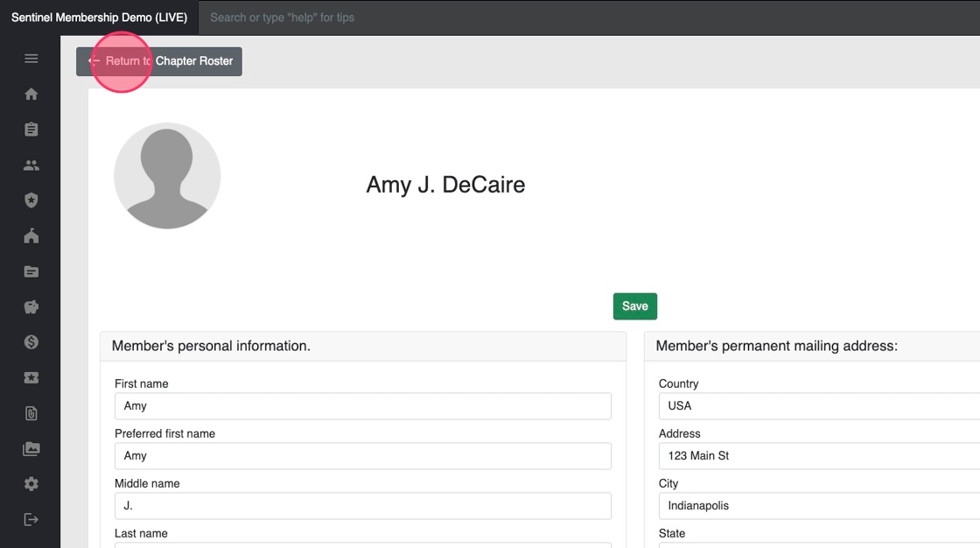Viewport: 980px width, 548px height.
Task: Open the dollar sign icon
Action: tap(31, 342)
